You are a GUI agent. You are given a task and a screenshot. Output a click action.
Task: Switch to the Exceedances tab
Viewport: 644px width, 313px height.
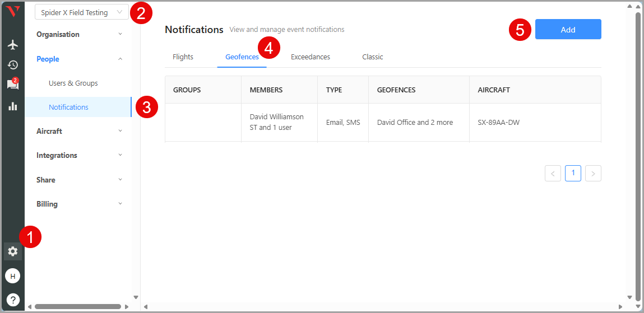pos(310,57)
